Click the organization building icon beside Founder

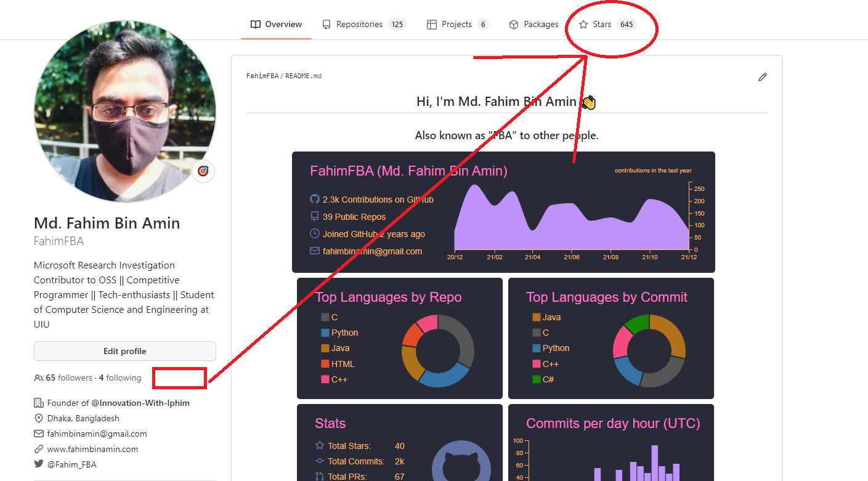(39, 403)
